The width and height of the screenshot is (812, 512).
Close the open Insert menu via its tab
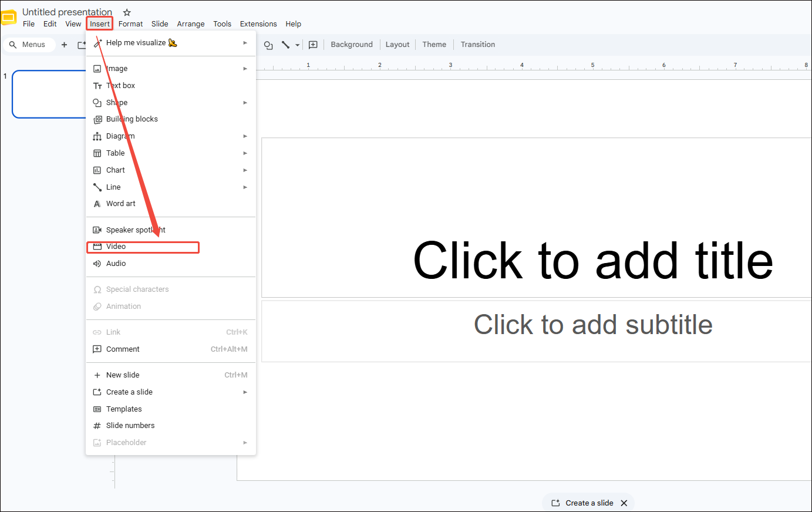(x=100, y=24)
